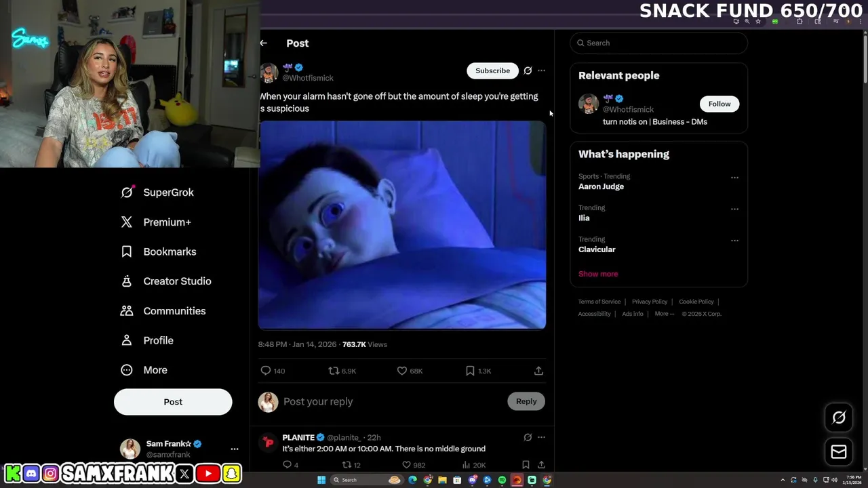Image resolution: width=868 pixels, height=488 pixels.
Task: Open Profile in the sidebar
Action: click(x=147, y=340)
